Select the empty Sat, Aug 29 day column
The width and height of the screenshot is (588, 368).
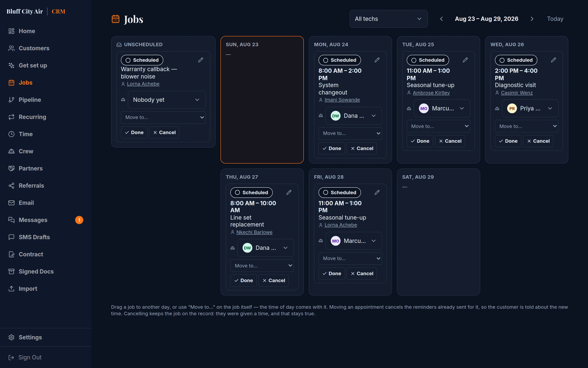pyautogui.click(x=438, y=232)
